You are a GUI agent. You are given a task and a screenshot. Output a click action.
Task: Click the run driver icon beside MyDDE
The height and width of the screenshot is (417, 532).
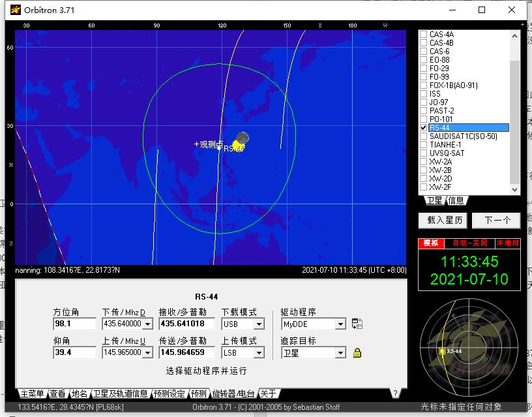(357, 324)
